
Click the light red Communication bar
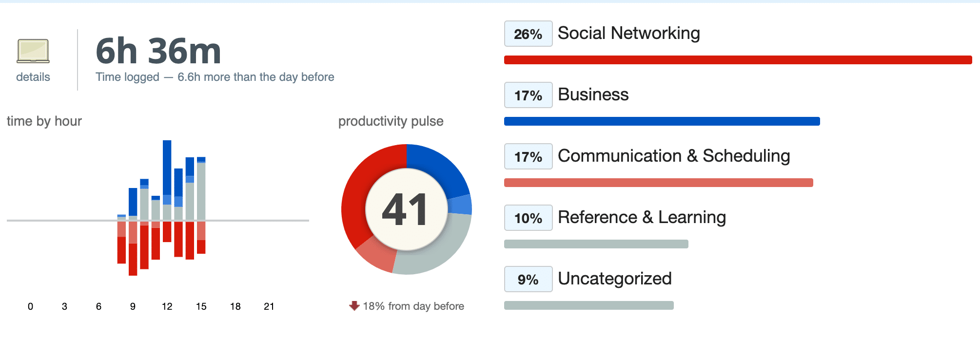[x=658, y=183]
